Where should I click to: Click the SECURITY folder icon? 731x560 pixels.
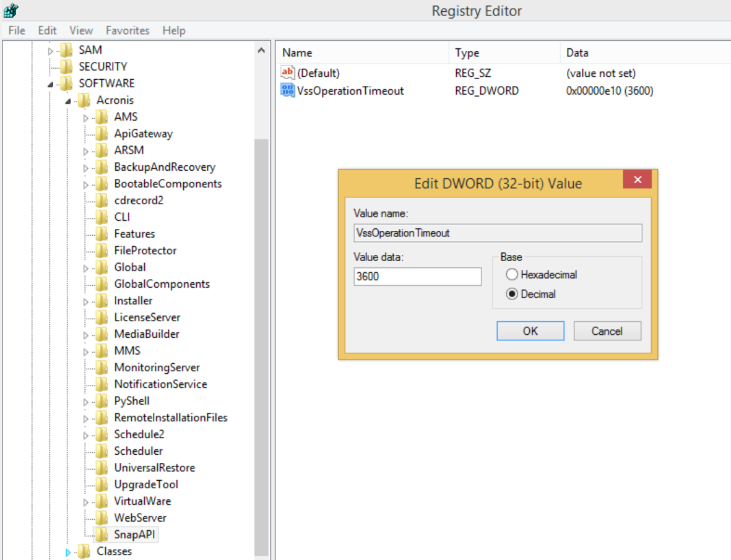[x=67, y=67]
